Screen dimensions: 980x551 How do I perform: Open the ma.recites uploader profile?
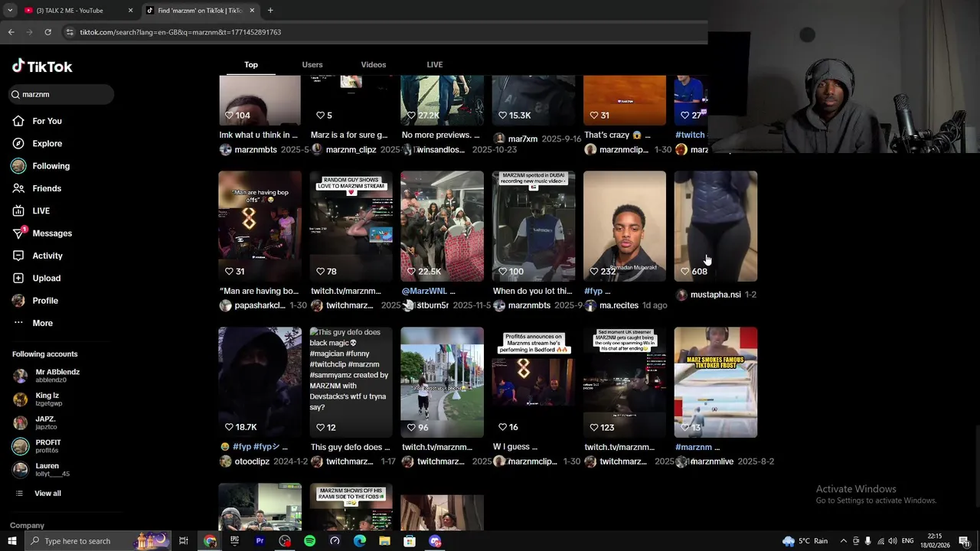(x=619, y=305)
